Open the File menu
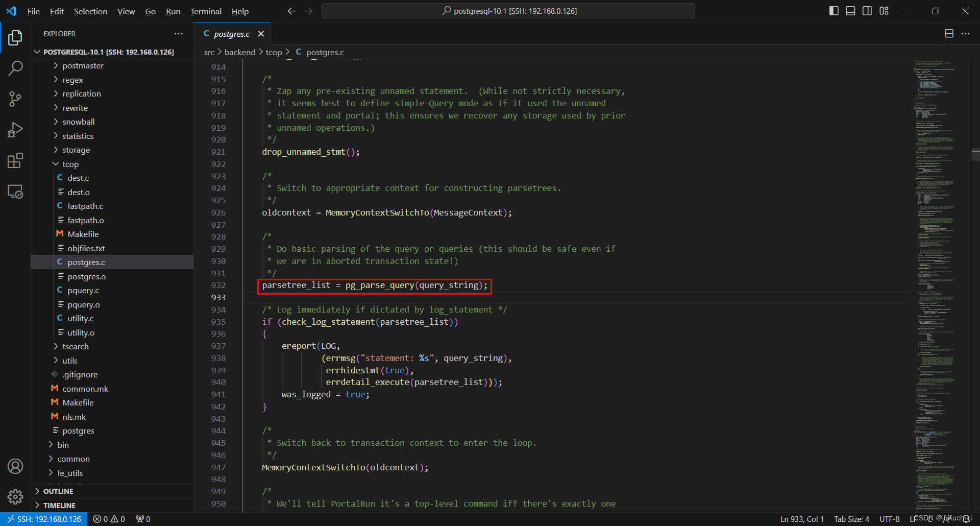Viewport: 980px width, 526px height. [x=33, y=11]
